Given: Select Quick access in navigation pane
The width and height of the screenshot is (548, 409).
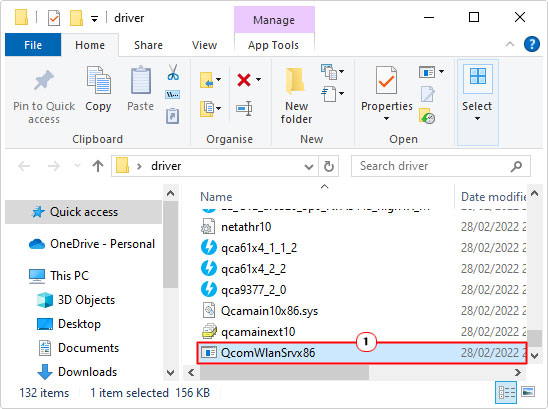Looking at the screenshot, I should 83,212.
